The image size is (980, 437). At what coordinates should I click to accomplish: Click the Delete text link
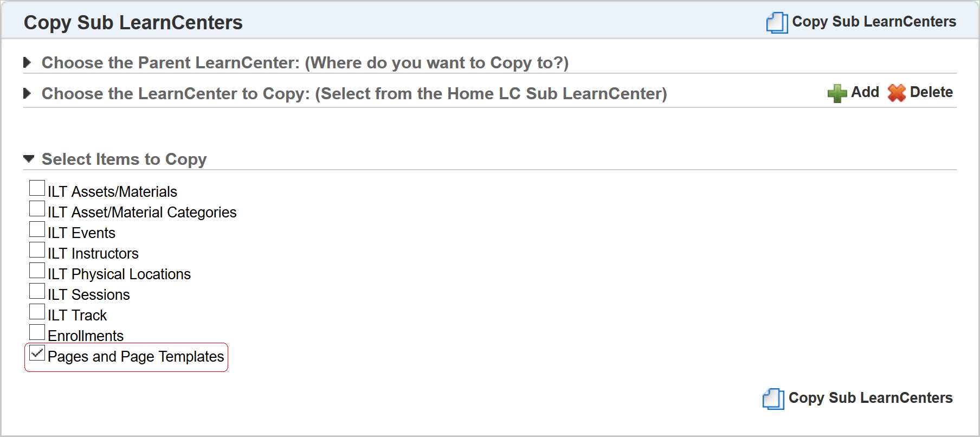[x=931, y=92]
